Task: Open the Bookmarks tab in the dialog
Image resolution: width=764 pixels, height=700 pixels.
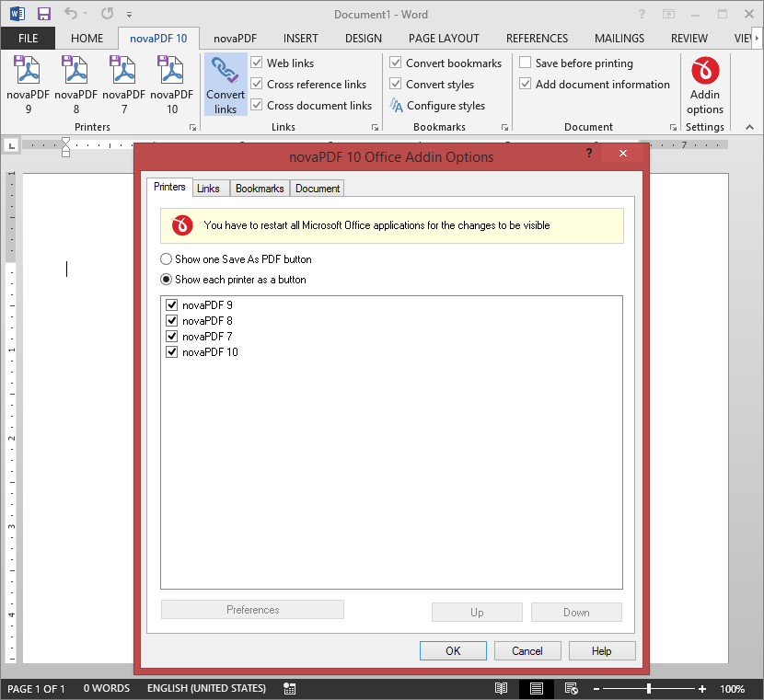Action: (x=260, y=189)
